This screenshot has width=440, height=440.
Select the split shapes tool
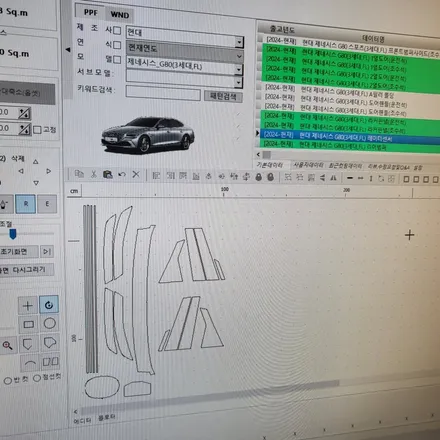click(x=51, y=361)
